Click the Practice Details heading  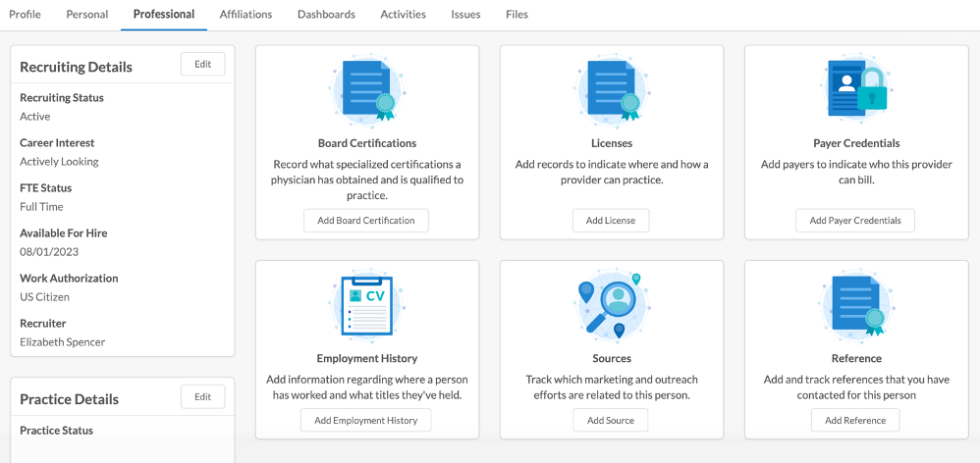(69, 399)
